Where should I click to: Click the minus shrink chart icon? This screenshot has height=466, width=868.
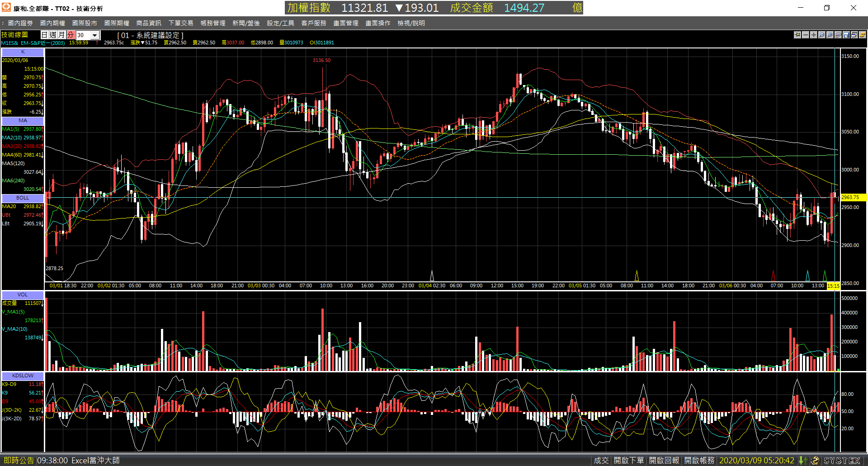806,35
